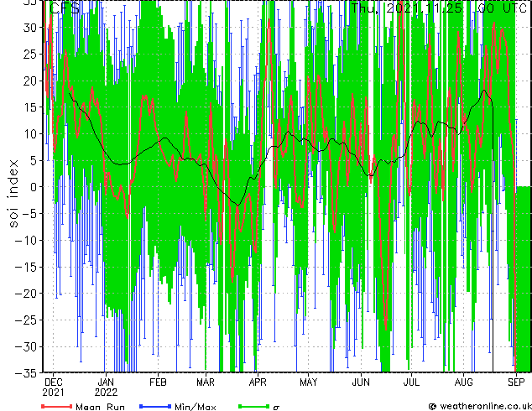This screenshot has width=532, height=411.
Task: Click the green sigma legend swatch
Action: [x=253, y=406]
